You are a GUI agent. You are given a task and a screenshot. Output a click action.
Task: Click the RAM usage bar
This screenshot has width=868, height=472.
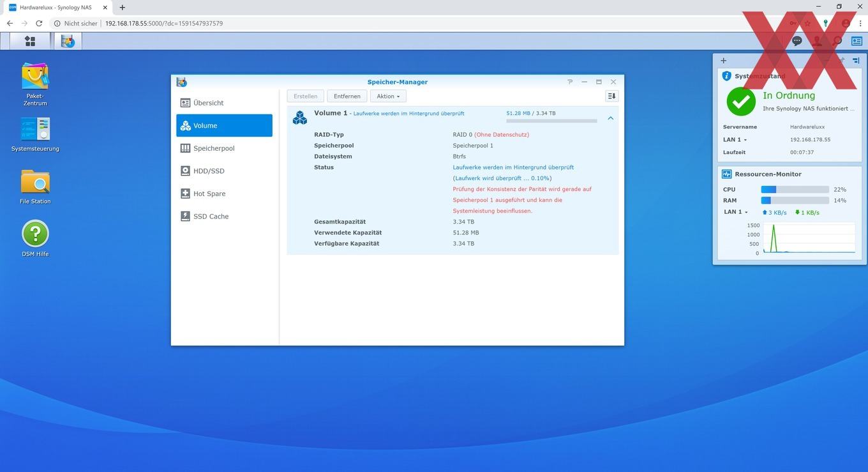click(x=795, y=201)
